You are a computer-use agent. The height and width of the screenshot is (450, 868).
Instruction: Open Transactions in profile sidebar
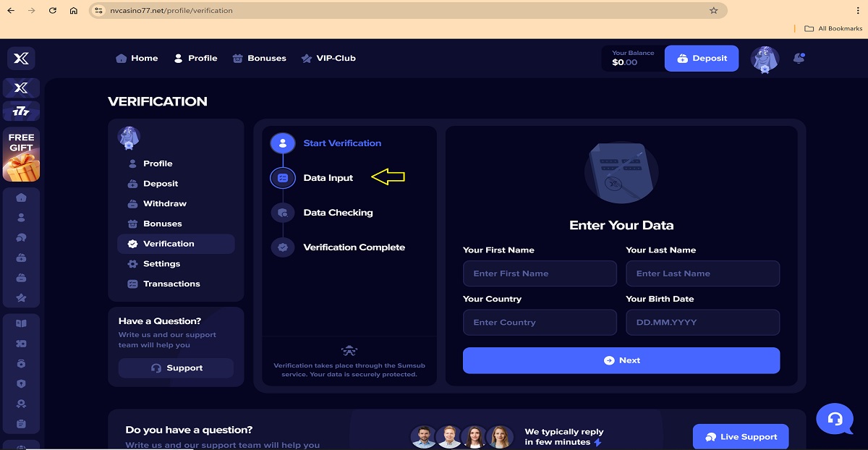coord(171,284)
